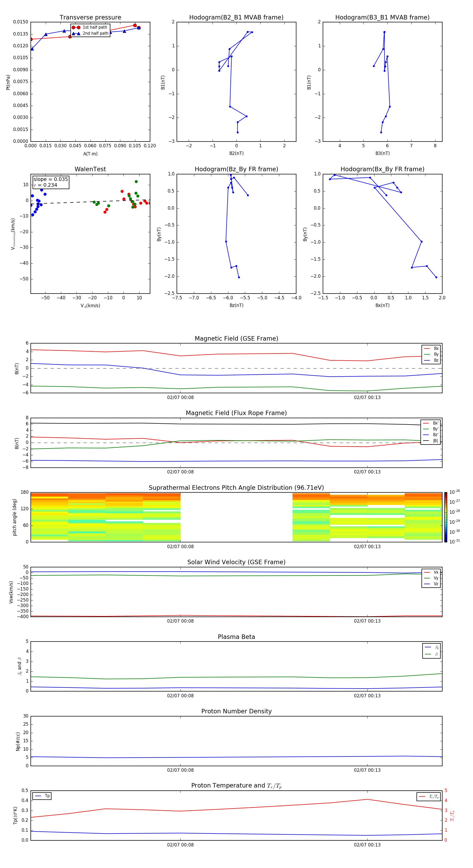The image size is (473, 868).
Task: Click the |B| legend entry in Flux Rope plot
Action: (431, 441)
